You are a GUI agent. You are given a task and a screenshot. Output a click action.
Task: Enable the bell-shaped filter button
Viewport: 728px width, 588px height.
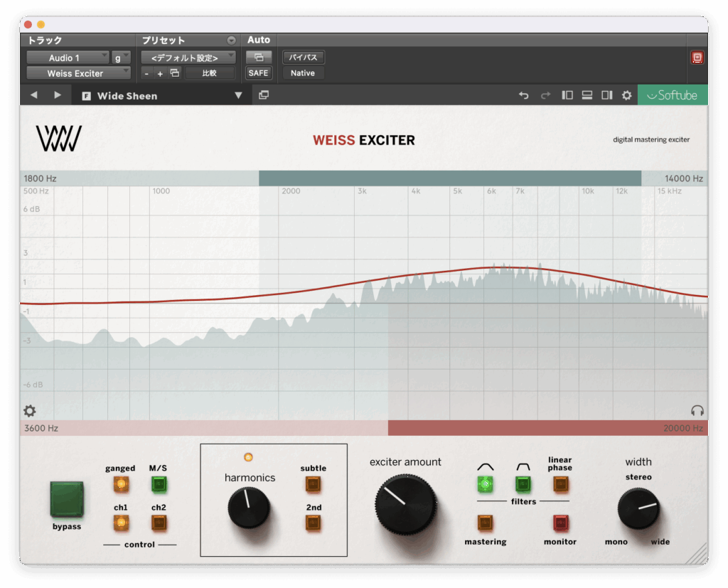[485, 484]
